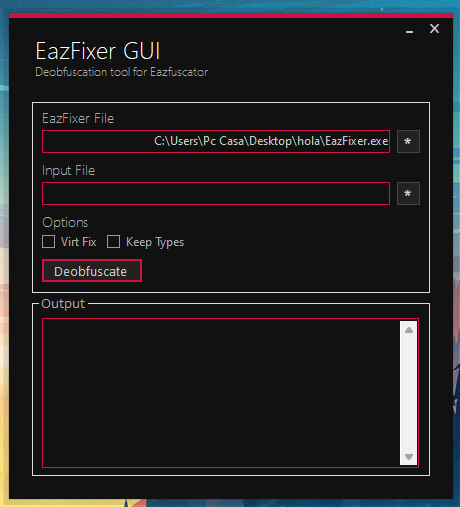Click the EazFixer GUI title text

coord(98,51)
